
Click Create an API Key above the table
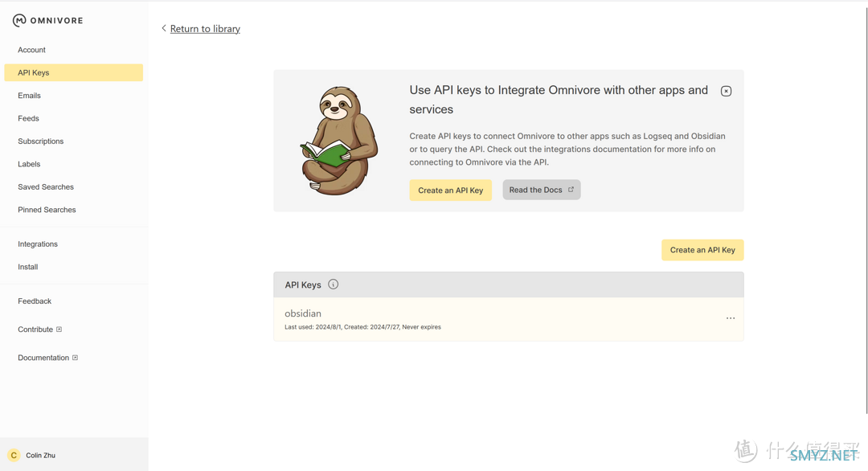(x=702, y=250)
